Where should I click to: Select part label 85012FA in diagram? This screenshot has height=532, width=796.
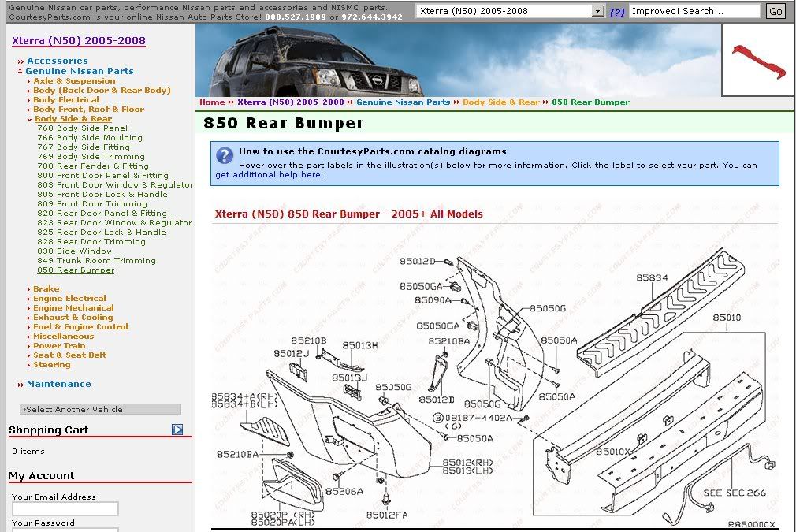click(387, 515)
